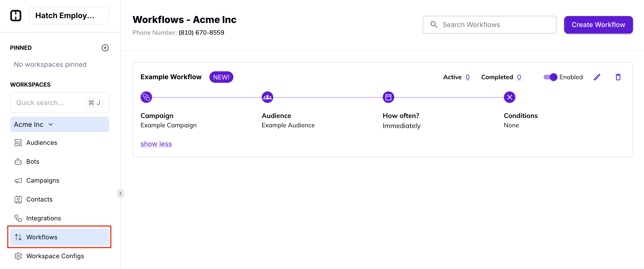Click the Campaign step circle icon
This screenshot has width=644, height=269.
[146, 97]
